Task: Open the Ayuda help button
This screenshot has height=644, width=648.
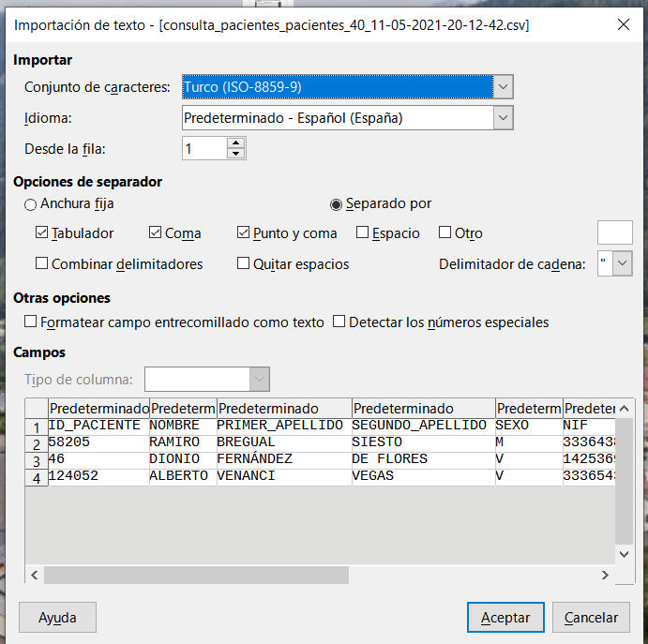Action: pos(57,618)
